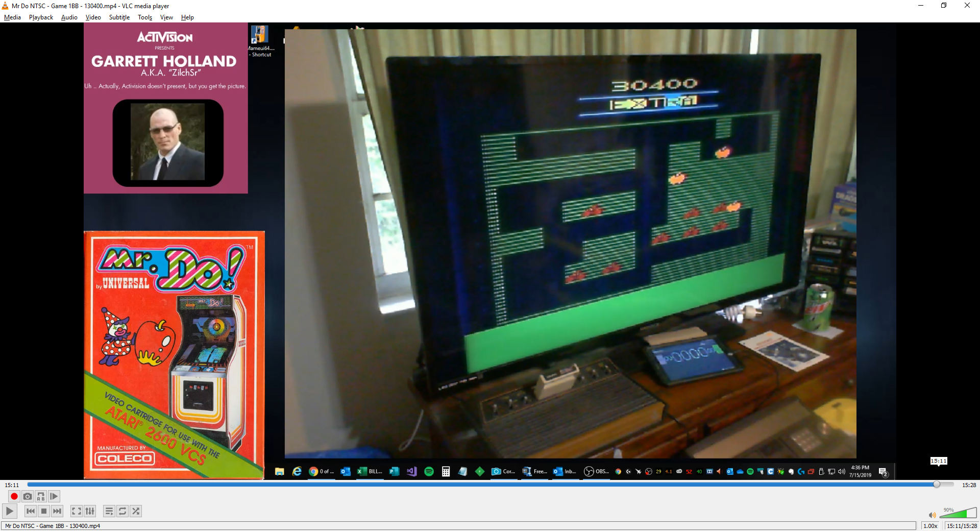Image resolution: width=980 pixels, height=531 pixels.
Task: Open the Playback menu
Action: click(x=41, y=17)
